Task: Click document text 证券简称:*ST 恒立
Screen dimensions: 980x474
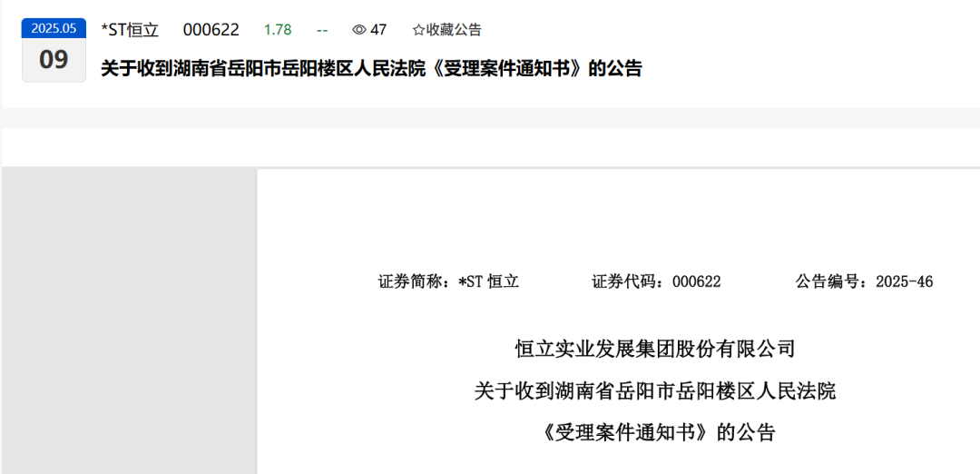Action: coord(449,282)
